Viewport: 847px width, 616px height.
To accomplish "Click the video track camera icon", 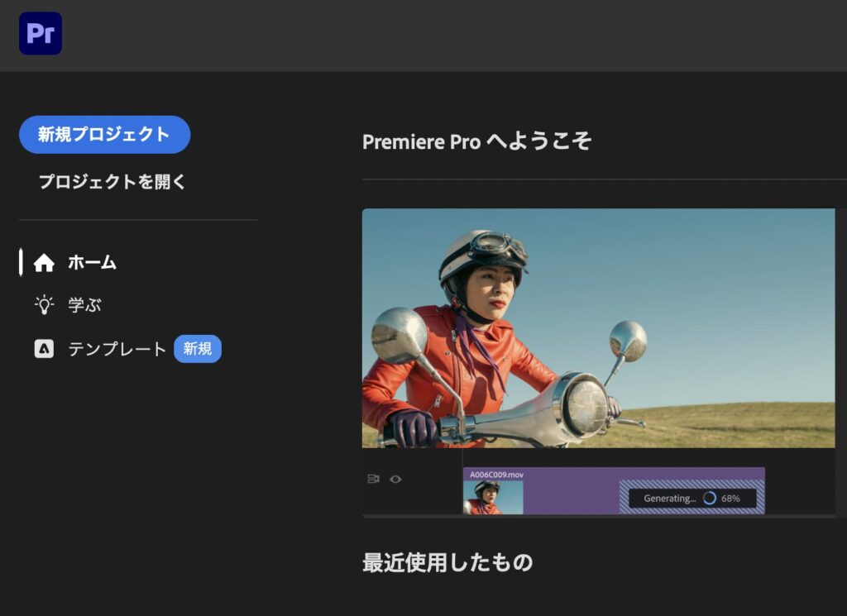I will (373, 479).
